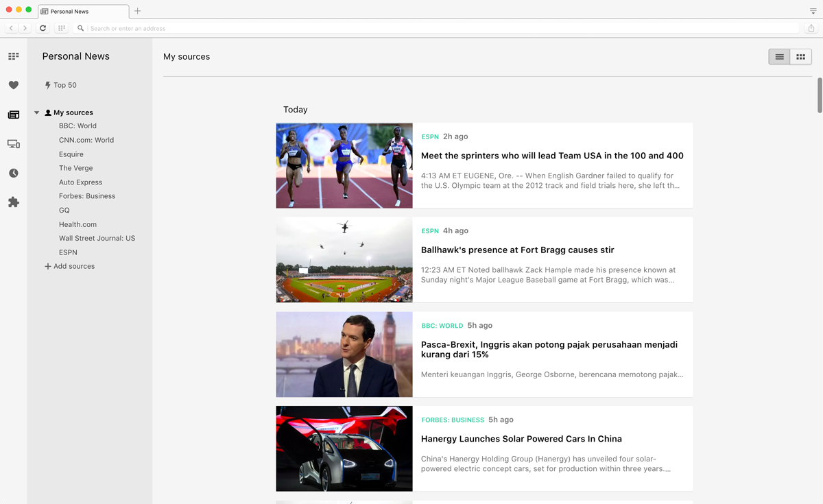Click the search or address field
This screenshot has width=823, height=504.
pos(439,28)
